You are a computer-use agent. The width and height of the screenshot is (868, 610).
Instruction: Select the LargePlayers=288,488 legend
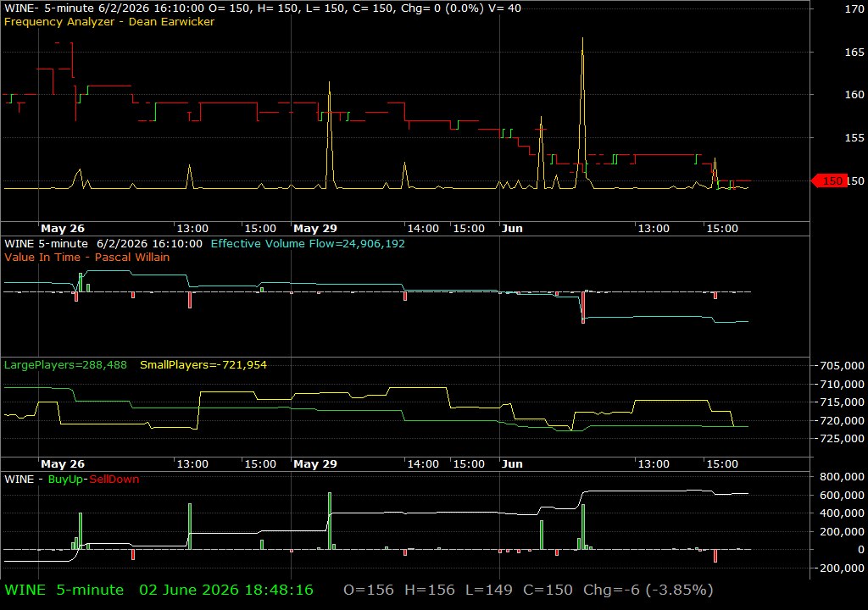(x=65, y=365)
